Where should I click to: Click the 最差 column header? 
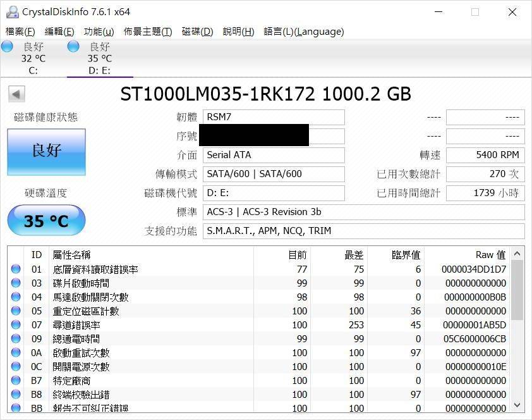(x=339, y=255)
